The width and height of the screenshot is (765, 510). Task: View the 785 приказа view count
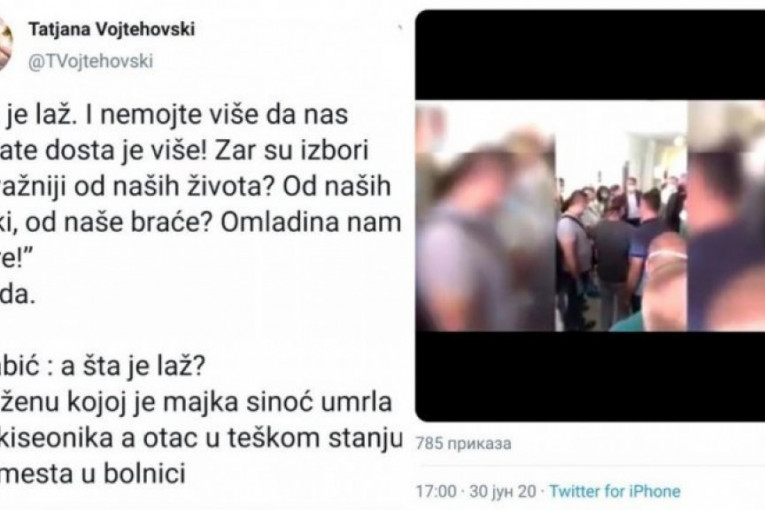click(x=463, y=444)
